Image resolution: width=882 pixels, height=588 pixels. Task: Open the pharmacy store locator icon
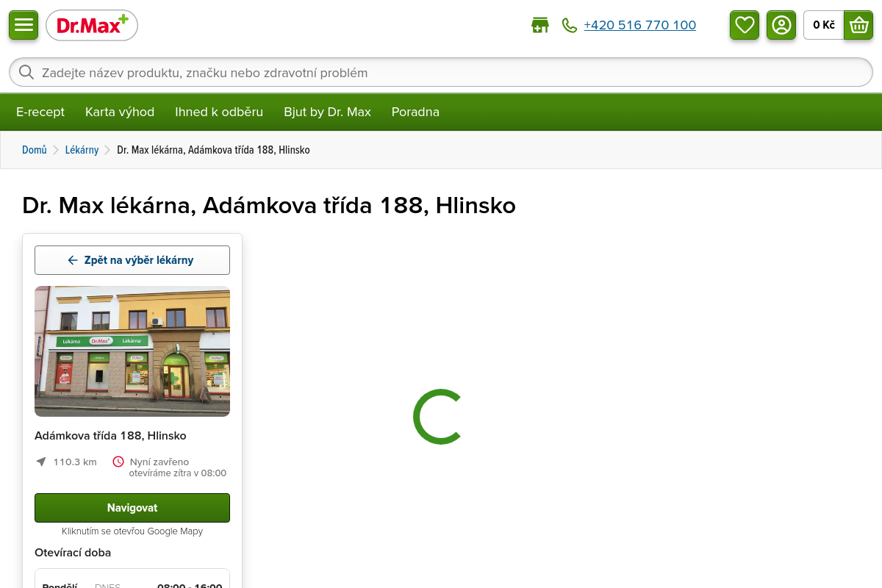540,25
